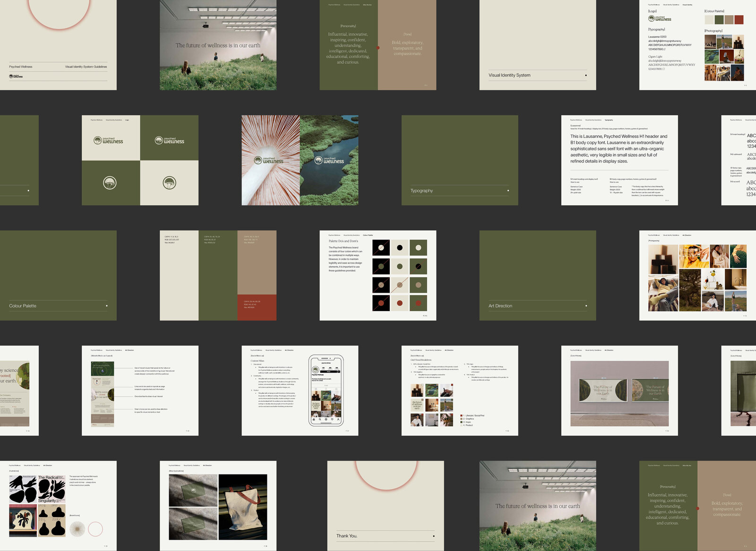This screenshot has width=756, height=551.
Task: Click the 'Art Direction' title on green slide
Action: (x=500, y=306)
